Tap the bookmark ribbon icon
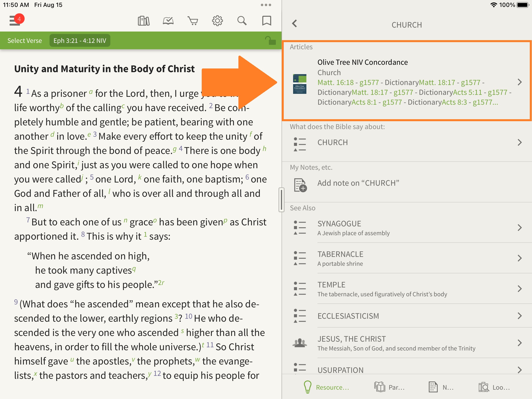This screenshot has width=532, height=399. pos(266,21)
